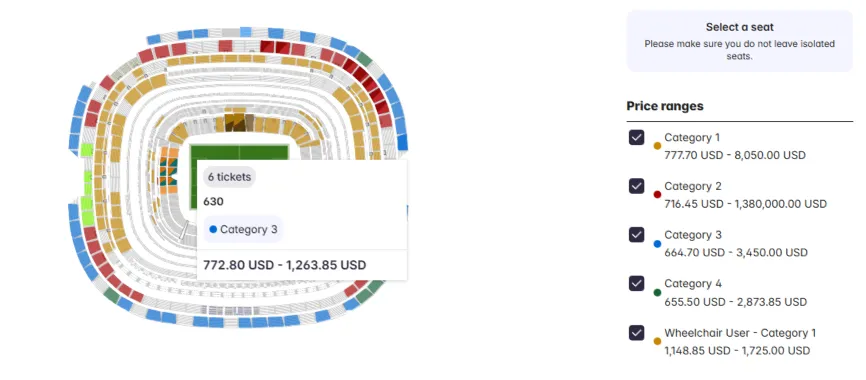Click the light blue block at stadium top
The height and width of the screenshot is (380, 866).
[x=246, y=32]
